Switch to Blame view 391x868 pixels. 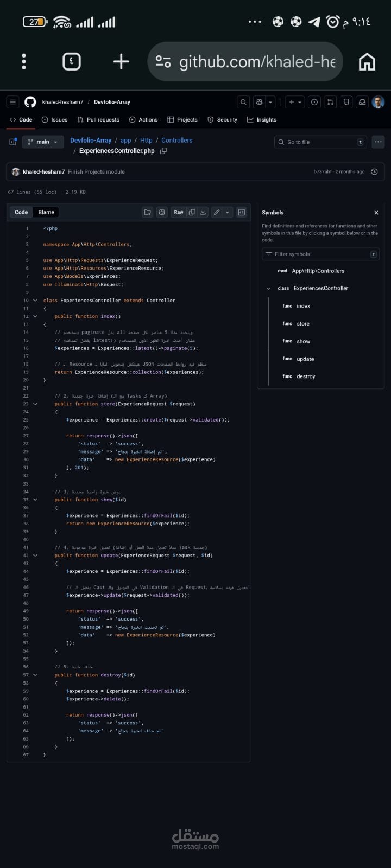click(46, 212)
